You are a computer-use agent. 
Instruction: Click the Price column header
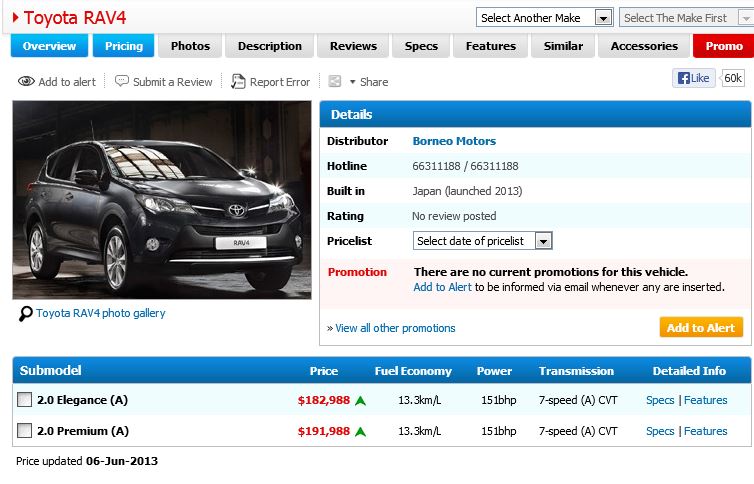(324, 371)
